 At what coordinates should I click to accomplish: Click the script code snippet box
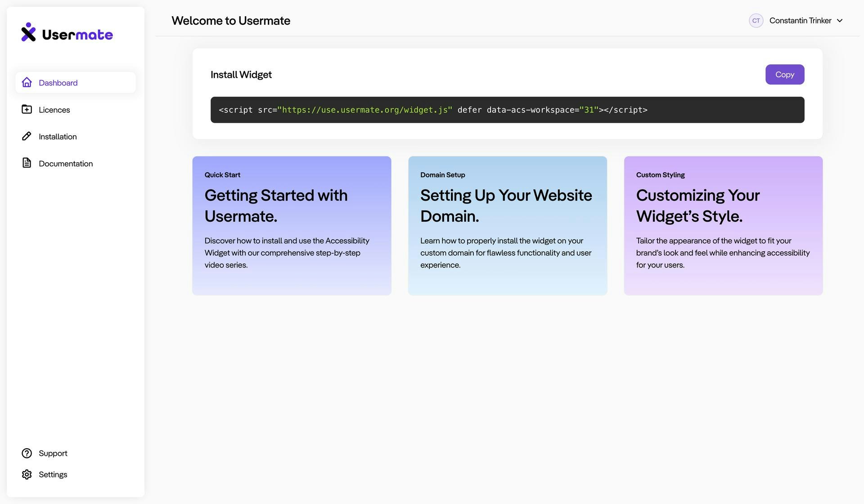pos(507,110)
